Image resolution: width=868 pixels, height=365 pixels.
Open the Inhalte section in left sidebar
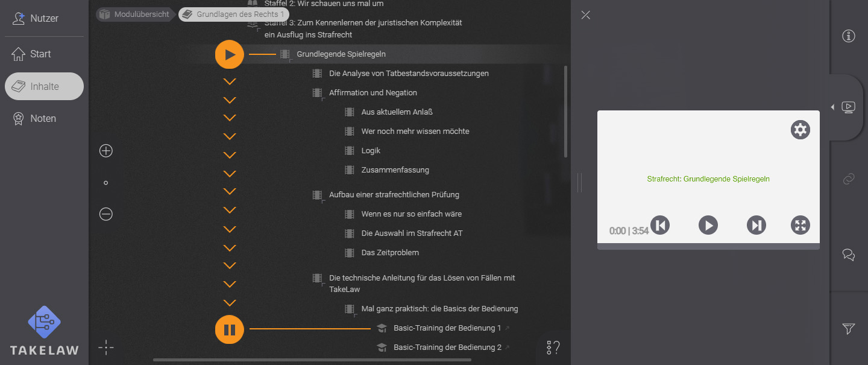(x=43, y=86)
